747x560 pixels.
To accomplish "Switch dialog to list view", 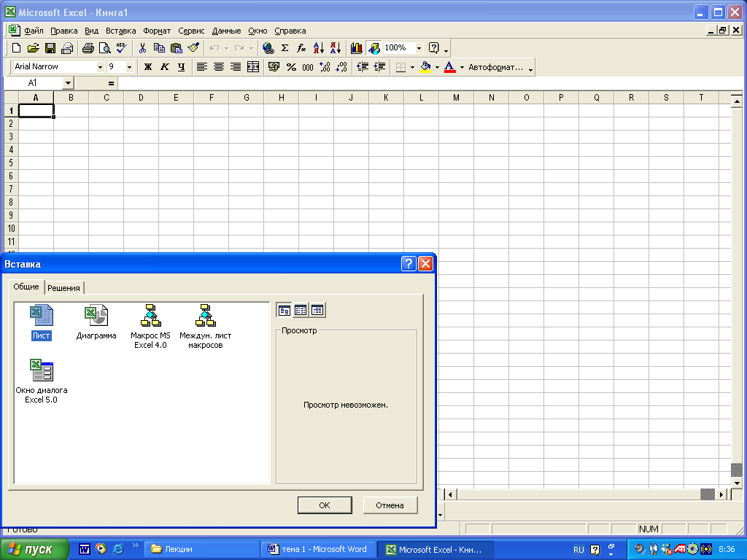I will tap(301, 311).
